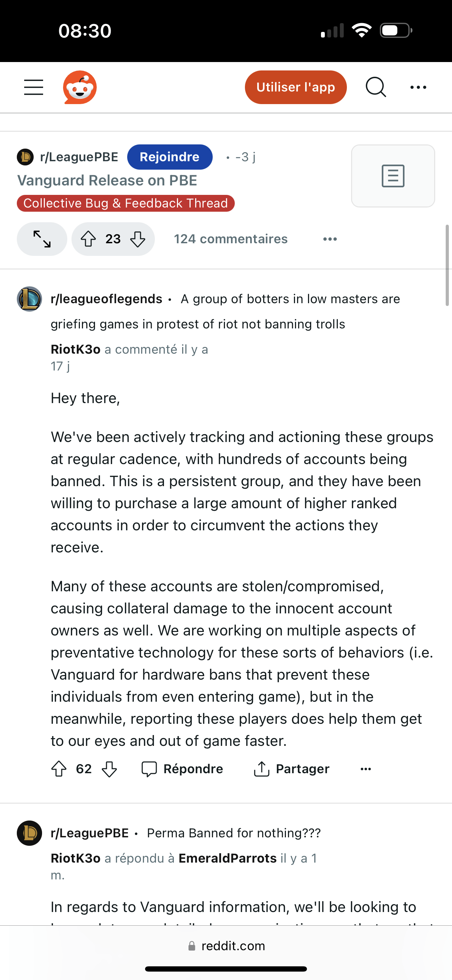
Task: Upvote the Vanguard Release post
Action: (88, 239)
